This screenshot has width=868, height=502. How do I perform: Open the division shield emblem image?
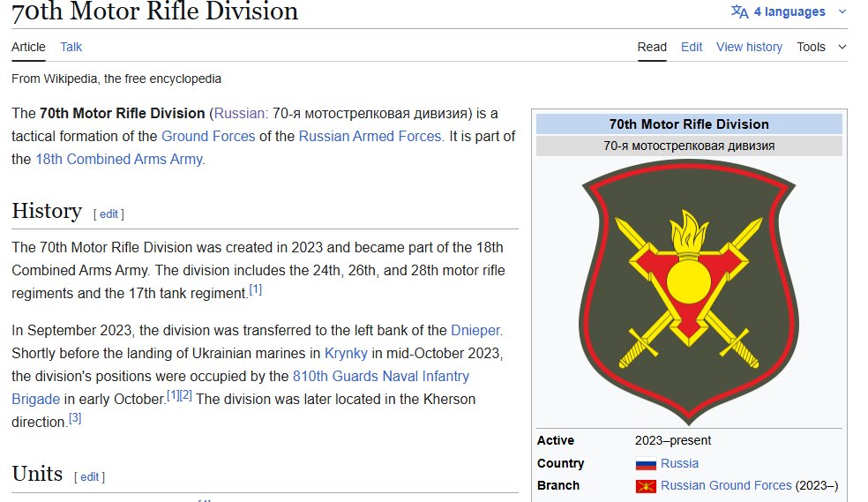tap(689, 292)
